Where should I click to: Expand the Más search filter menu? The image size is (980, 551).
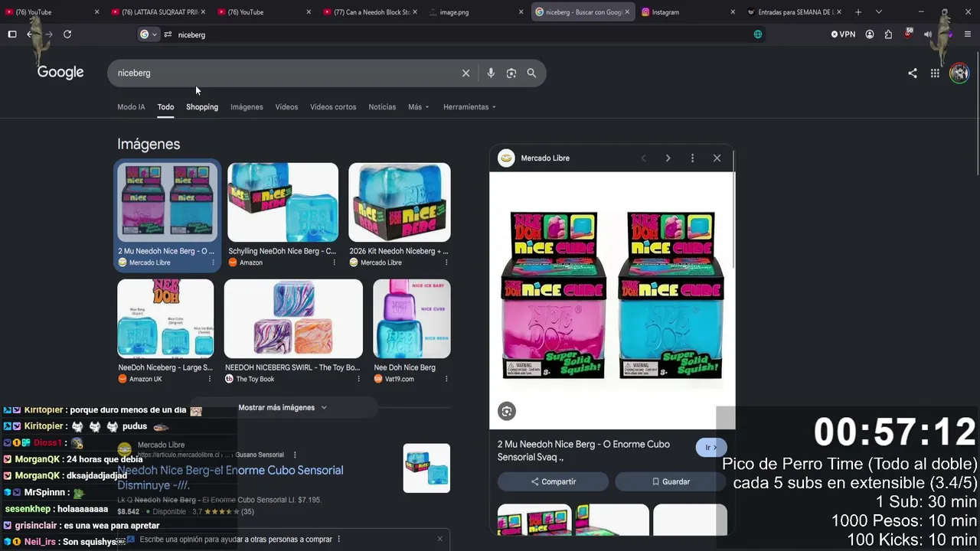tap(419, 107)
